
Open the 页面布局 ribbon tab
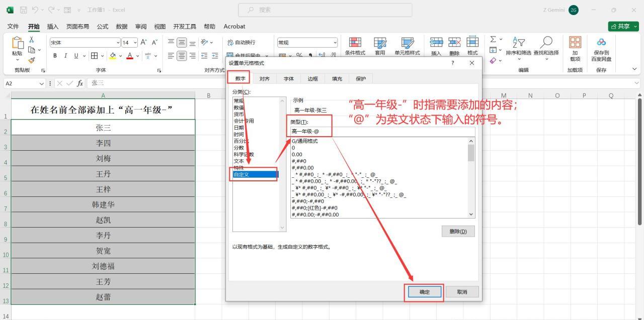click(x=77, y=26)
